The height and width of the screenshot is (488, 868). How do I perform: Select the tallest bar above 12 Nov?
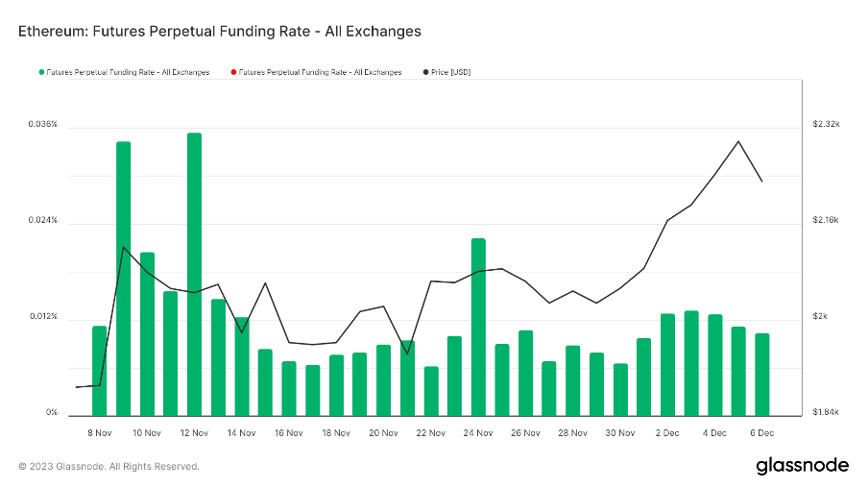click(x=194, y=269)
